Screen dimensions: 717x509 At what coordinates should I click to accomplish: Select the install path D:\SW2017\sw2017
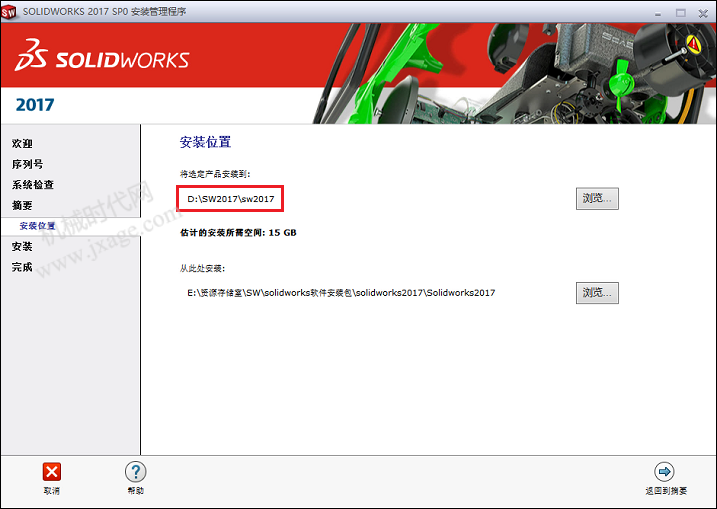(230, 199)
